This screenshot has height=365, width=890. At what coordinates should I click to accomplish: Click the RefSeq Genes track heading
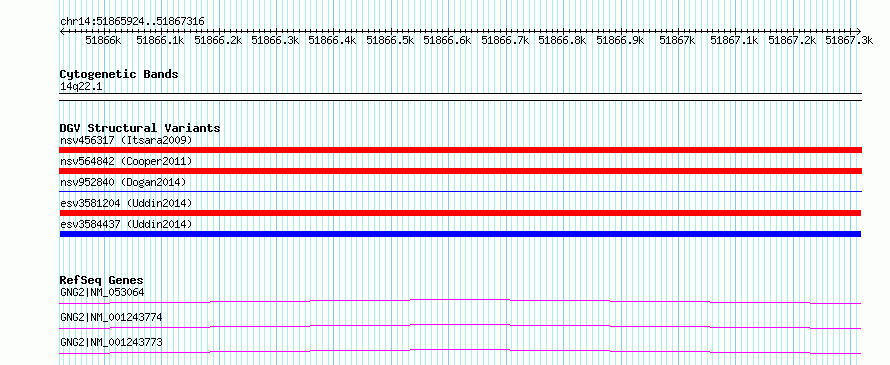point(102,280)
